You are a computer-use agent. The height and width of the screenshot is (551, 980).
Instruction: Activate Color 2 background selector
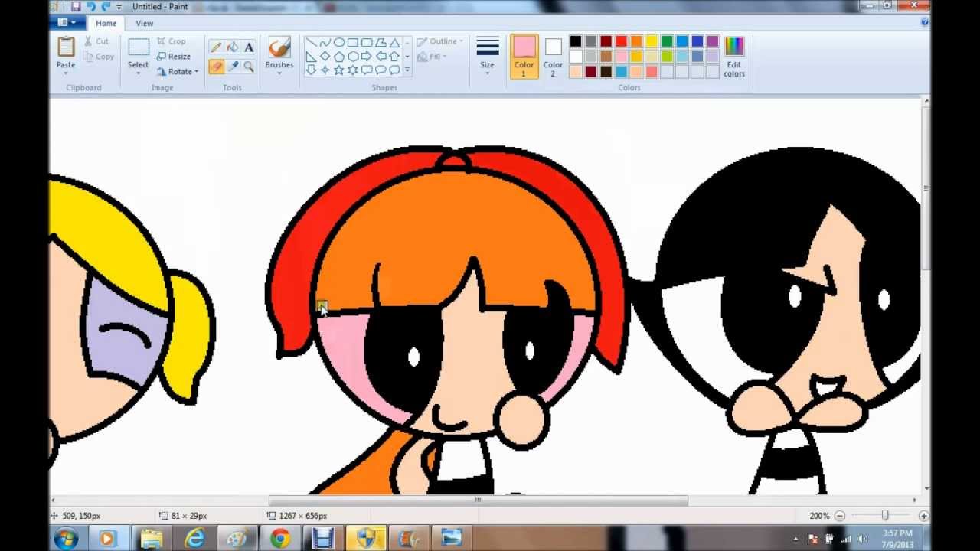pos(553,56)
